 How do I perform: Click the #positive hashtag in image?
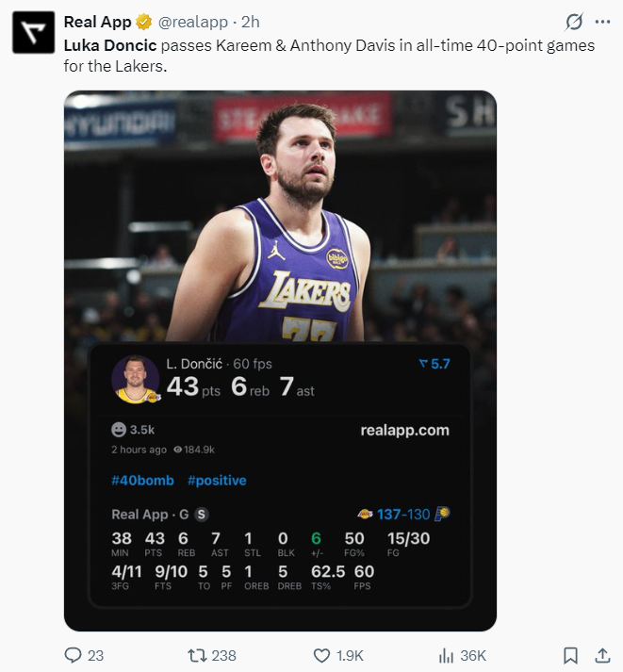tap(217, 481)
